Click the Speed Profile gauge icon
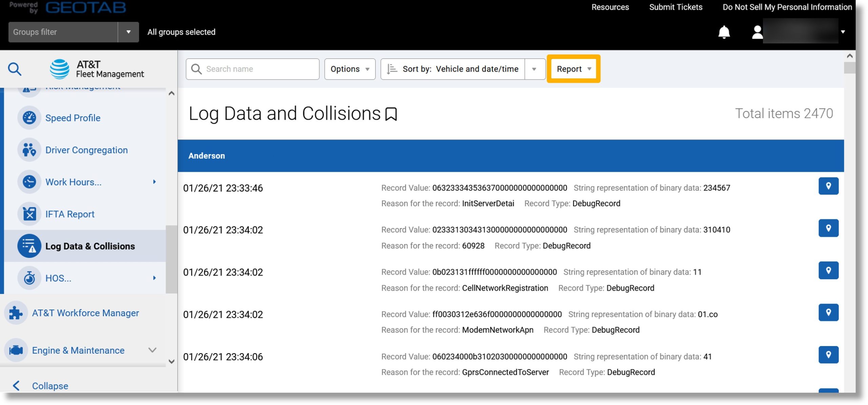Screen dimensions: 868x405 point(29,118)
